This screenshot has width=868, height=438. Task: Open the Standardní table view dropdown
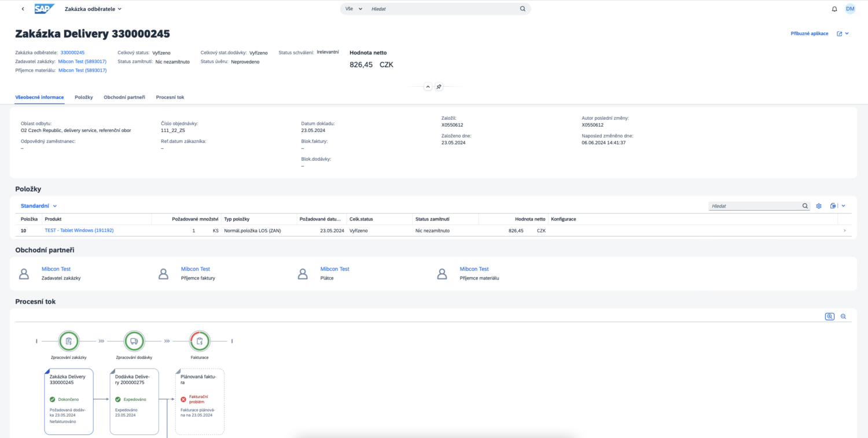point(39,206)
